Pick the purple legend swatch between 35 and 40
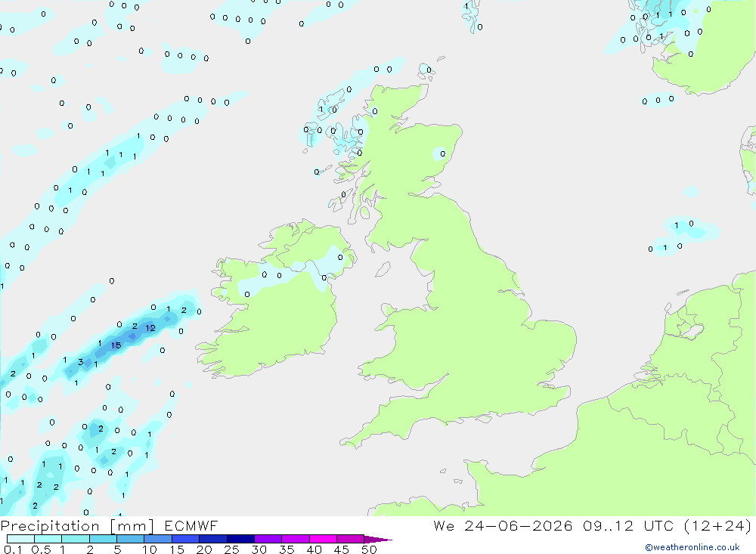This screenshot has height=554, width=756. point(295,539)
